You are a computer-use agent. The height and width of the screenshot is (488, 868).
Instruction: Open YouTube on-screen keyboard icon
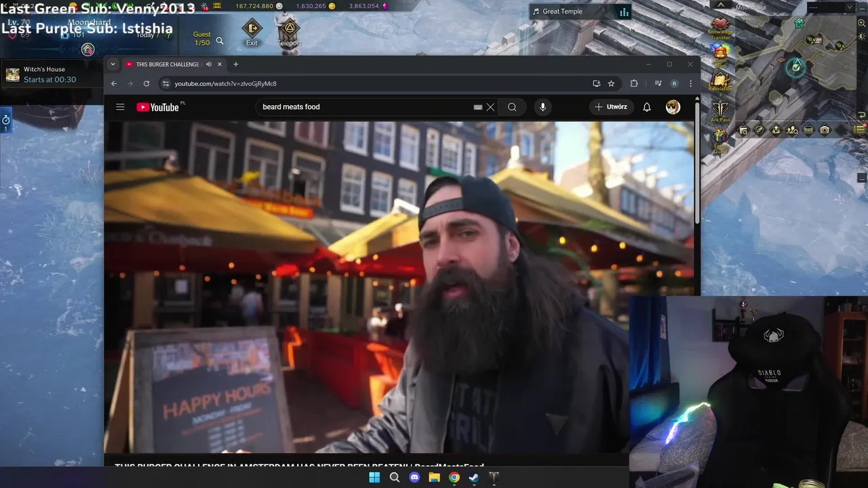(478, 107)
